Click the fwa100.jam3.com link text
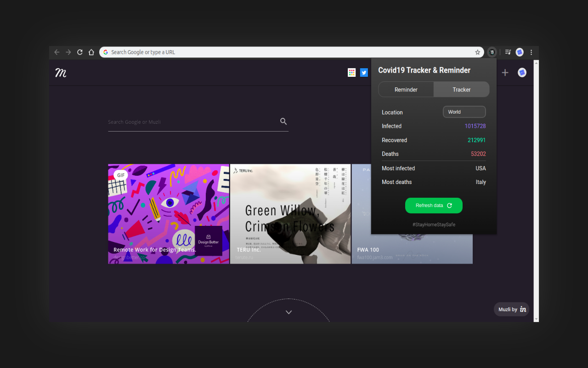This screenshot has height=368, width=588. [x=375, y=257]
